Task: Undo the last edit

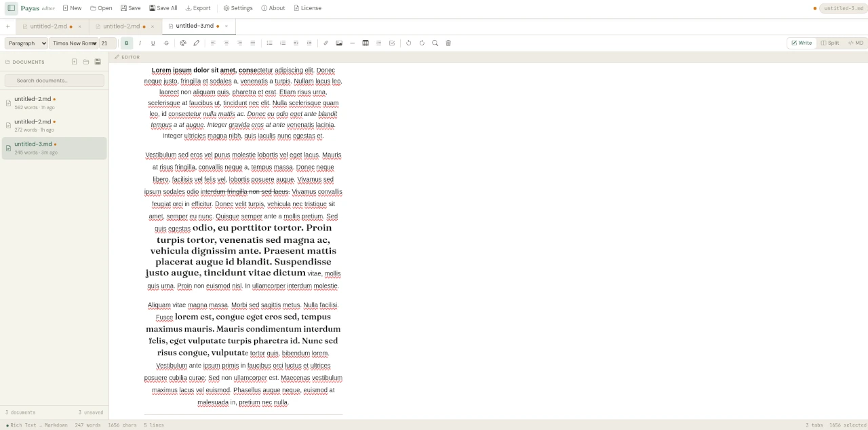Action: tap(408, 43)
